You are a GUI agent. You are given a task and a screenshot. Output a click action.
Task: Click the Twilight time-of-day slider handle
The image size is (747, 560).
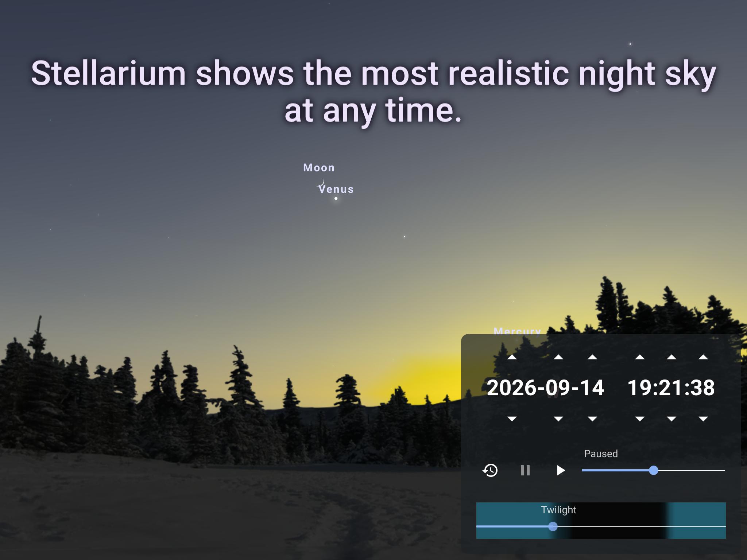[x=553, y=526]
